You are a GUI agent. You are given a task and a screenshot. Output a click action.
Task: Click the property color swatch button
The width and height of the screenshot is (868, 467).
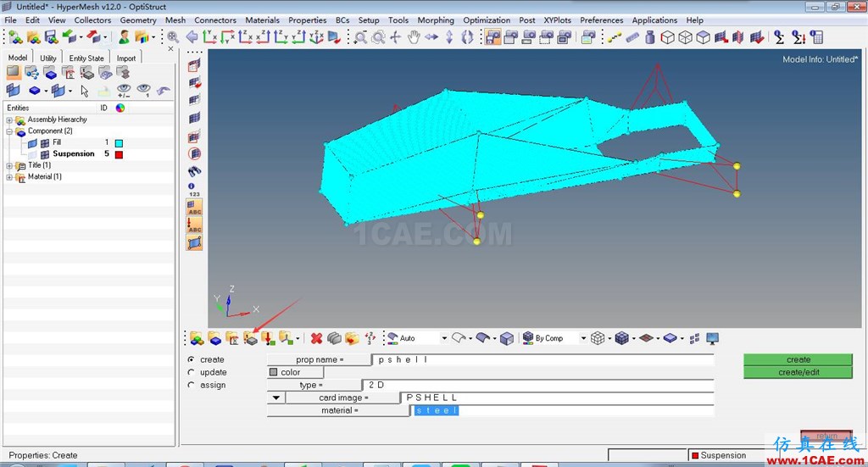296,372
